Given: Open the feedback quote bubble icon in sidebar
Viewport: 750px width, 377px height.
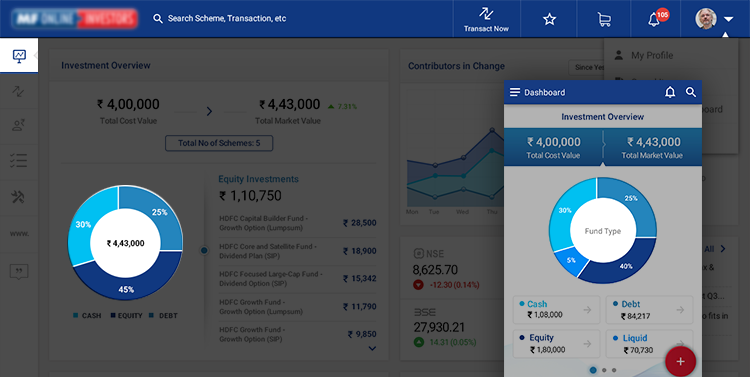Looking at the screenshot, I should tap(19, 271).
